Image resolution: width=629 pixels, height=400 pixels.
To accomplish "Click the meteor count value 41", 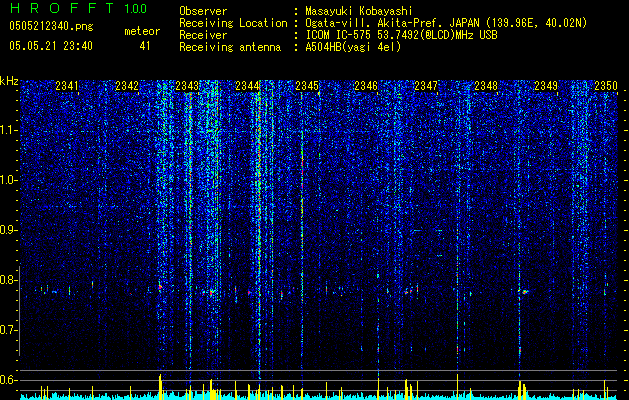I will tap(145, 46).
